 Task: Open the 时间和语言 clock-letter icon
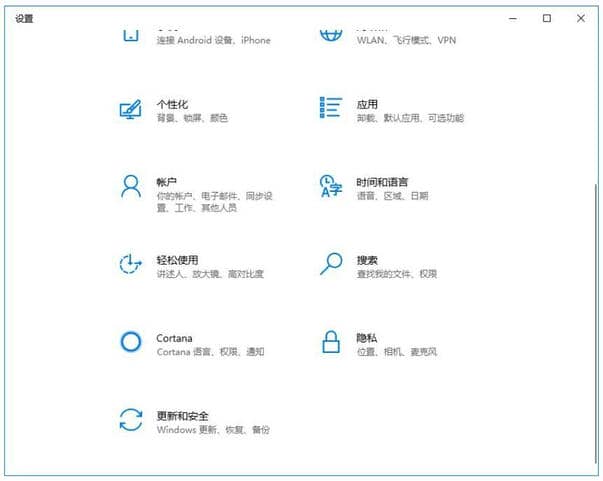(331, 186)
